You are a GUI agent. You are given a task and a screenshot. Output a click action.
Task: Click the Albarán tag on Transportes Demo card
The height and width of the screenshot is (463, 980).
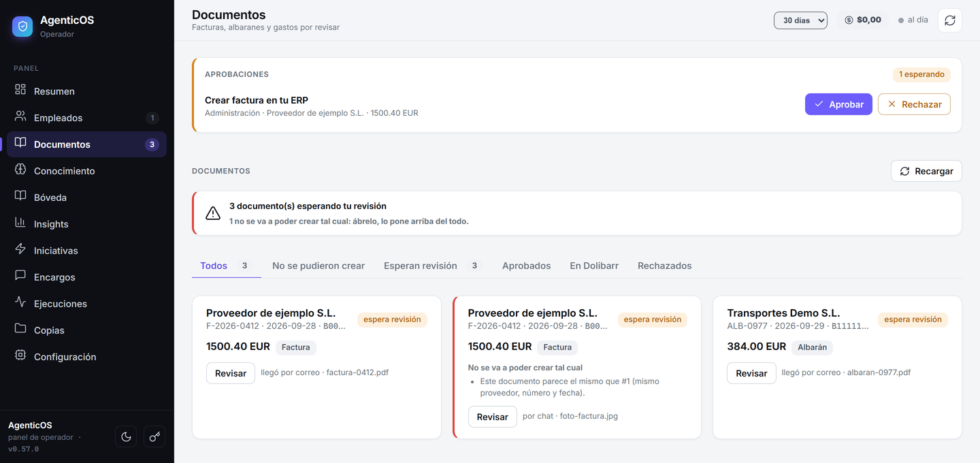coord(812,347)
